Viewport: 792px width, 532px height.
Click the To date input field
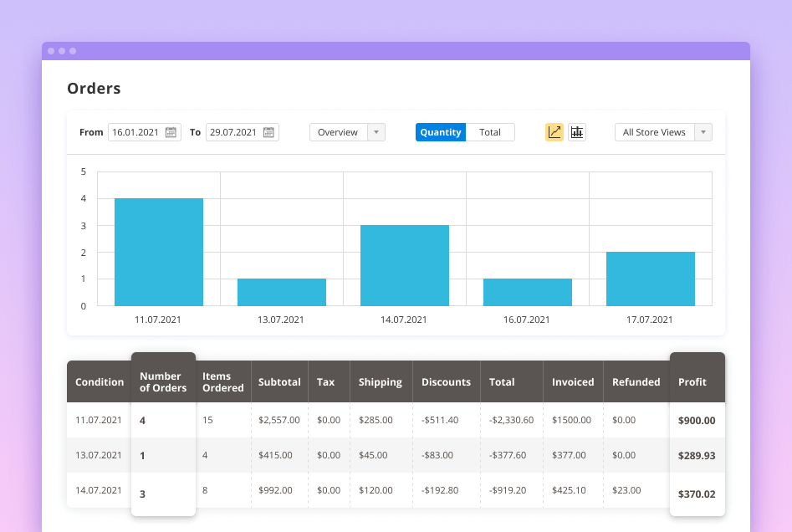tap(233, 132)
